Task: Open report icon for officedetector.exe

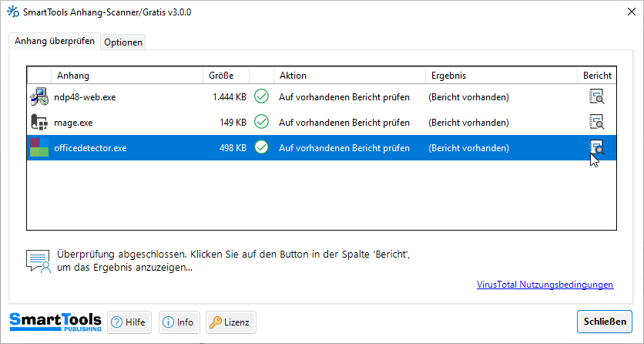Action: 596,147
